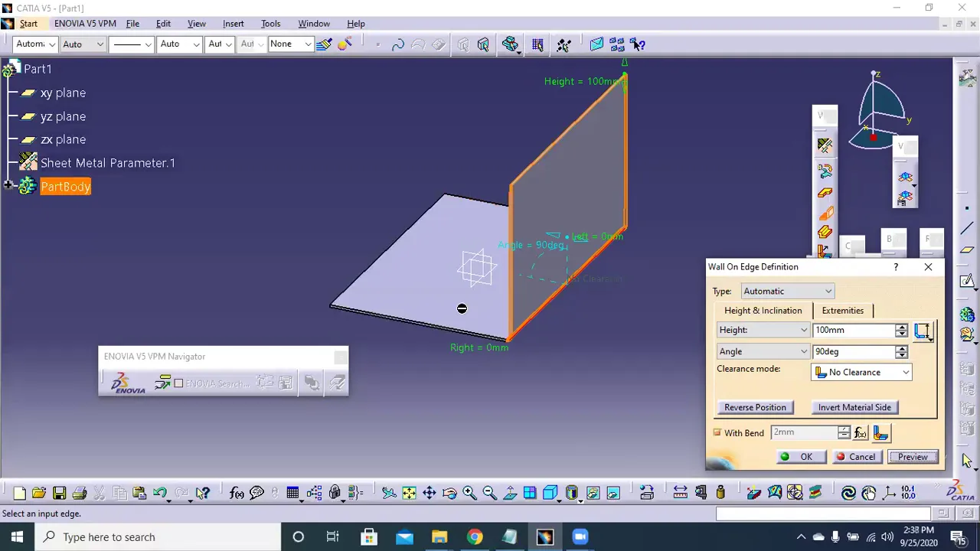
Task: Open the Formula f(x) tool in bottom toolbar
Action: click(x=237, y=494)
